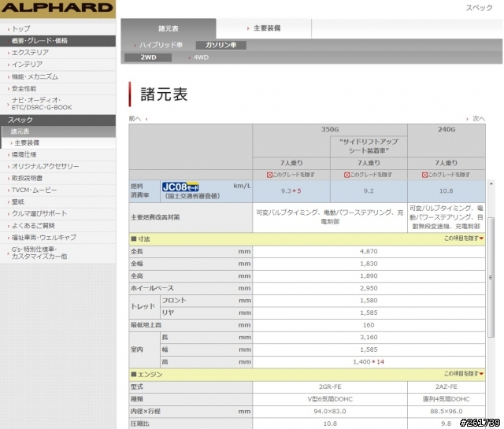Click the 直列4気筒DOHC cell

447,399
